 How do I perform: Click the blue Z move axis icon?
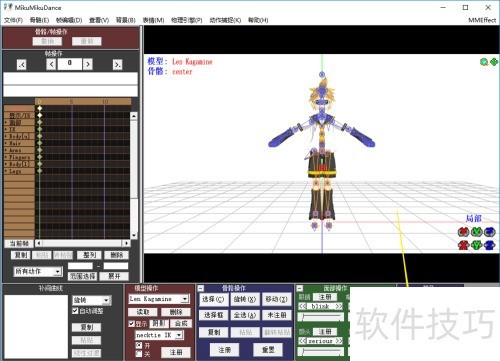490,245
